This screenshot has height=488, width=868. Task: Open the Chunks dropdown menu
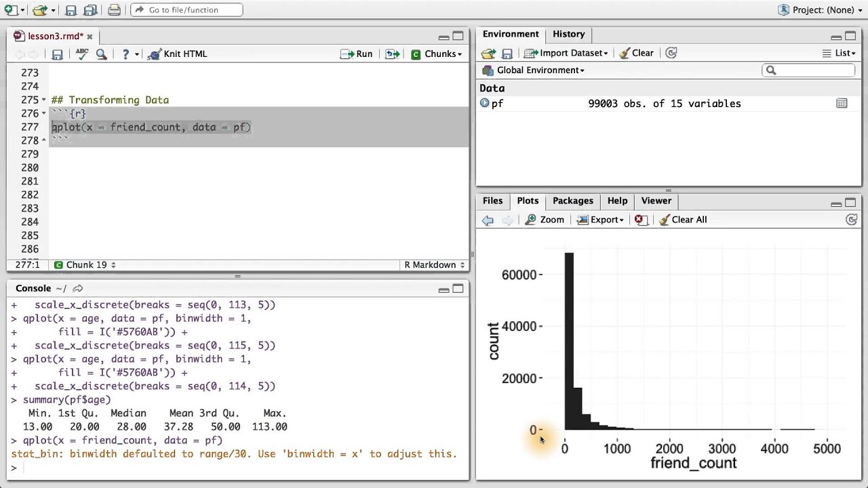436,54
